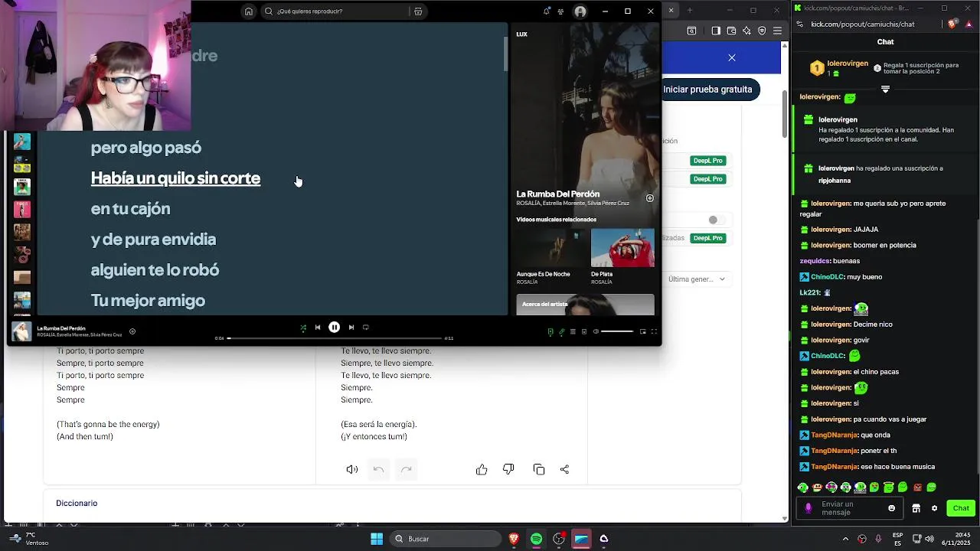Give thumbs up to translation
Screen dimensions: 980x551
coord(482,470)
